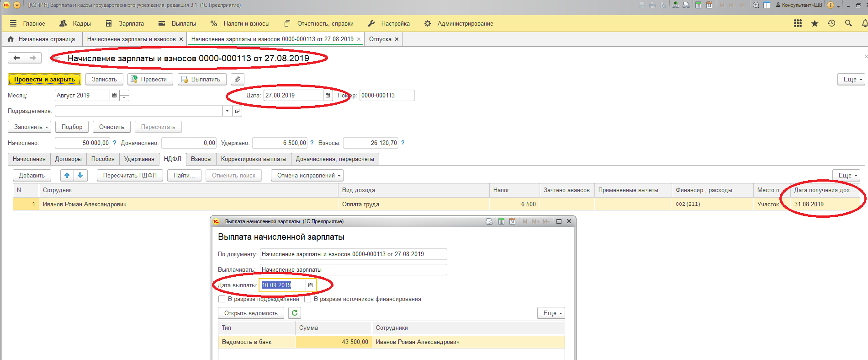
Task: Open the favorites star icon
Action: [815, 23]
